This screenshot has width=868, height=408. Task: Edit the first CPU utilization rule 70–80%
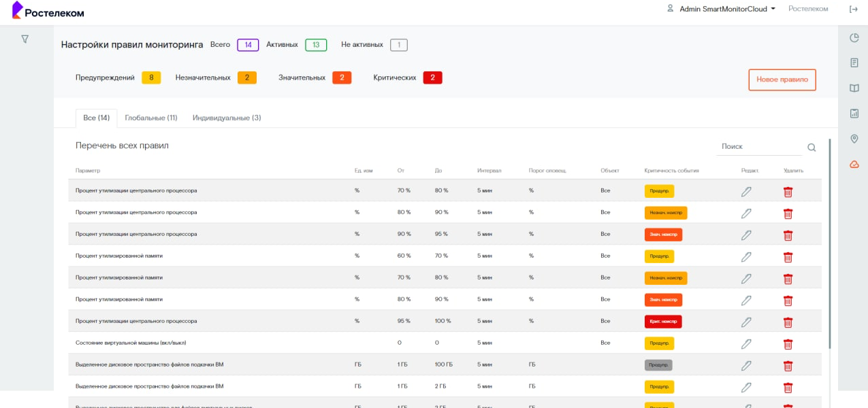click(x=746, y=192)
